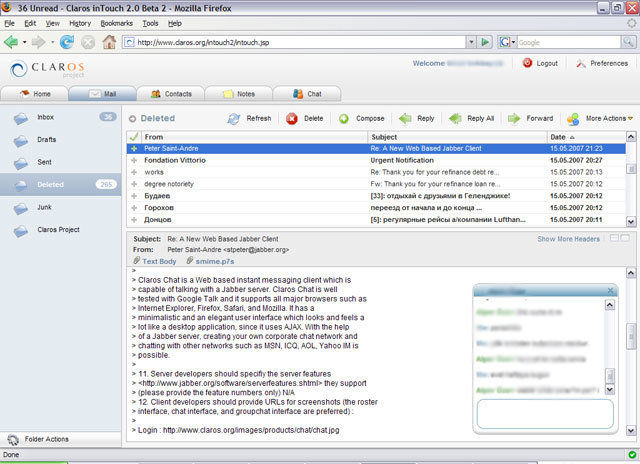Click the Reply arrow icon

405,119
